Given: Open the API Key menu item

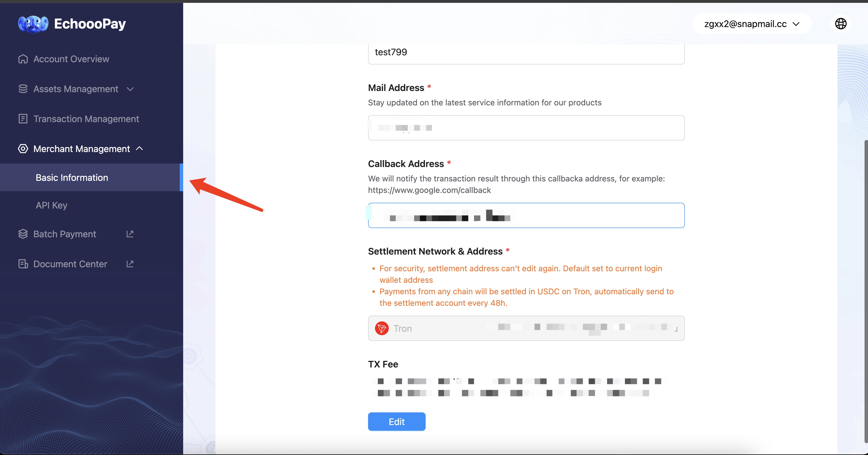Looking at the screenshot, I should coord(52,205).
